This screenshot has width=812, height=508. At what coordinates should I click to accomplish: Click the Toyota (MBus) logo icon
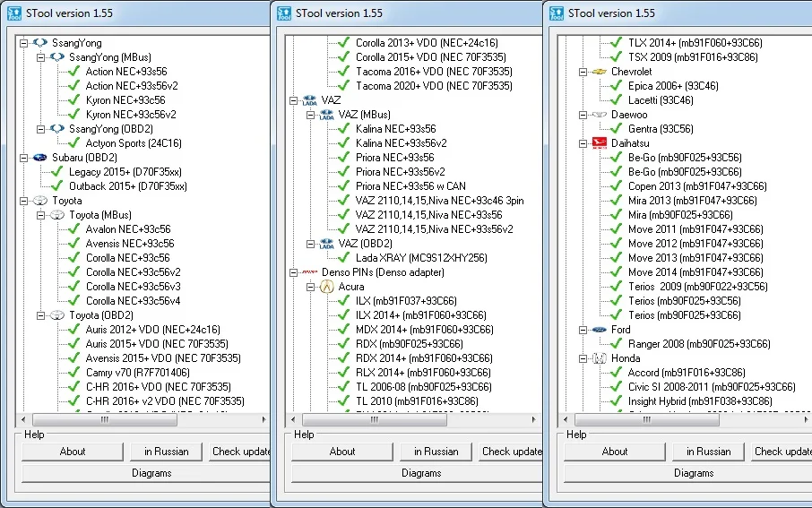[x=57, y=215]
